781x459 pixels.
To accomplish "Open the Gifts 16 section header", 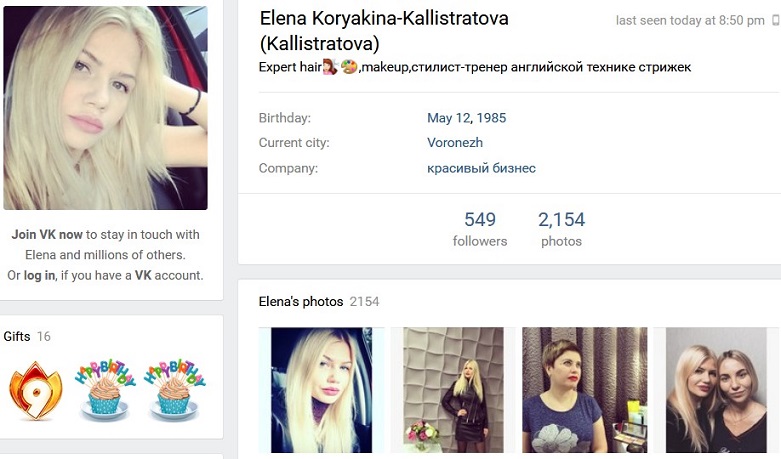I will pos(27,337).
